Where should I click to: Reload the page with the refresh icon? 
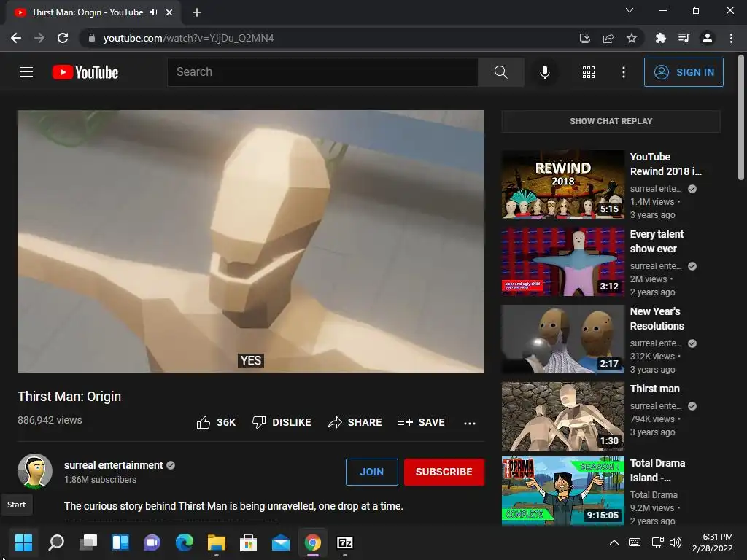click(63, 38)
